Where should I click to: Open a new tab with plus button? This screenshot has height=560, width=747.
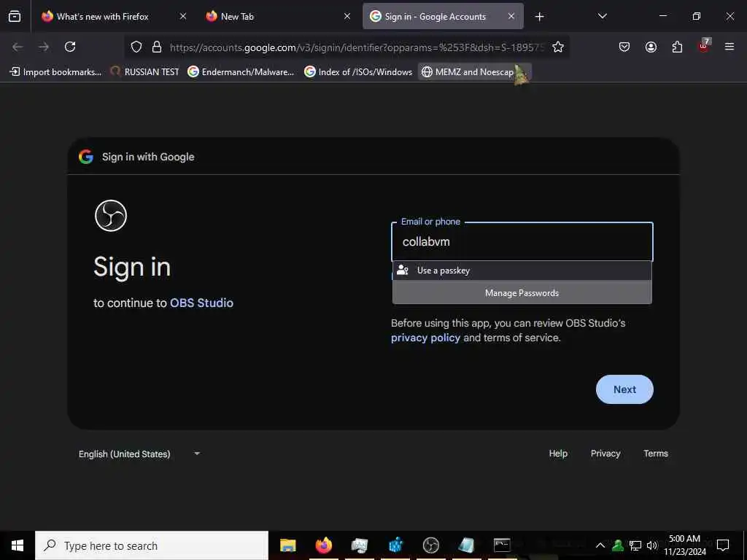(x=539, y=17)
